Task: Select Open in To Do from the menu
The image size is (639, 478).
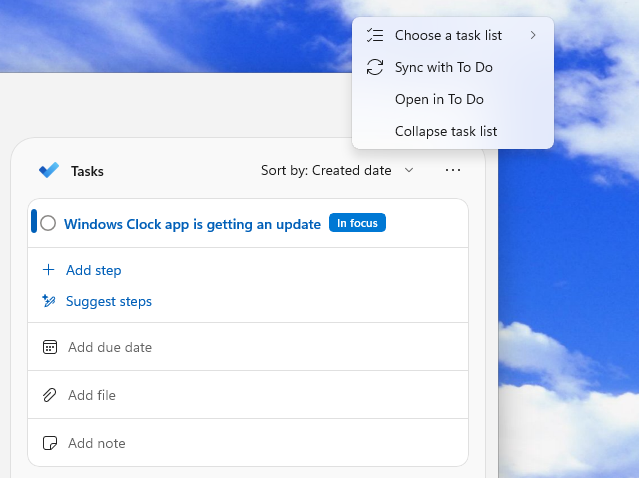Action: [439, 99]
